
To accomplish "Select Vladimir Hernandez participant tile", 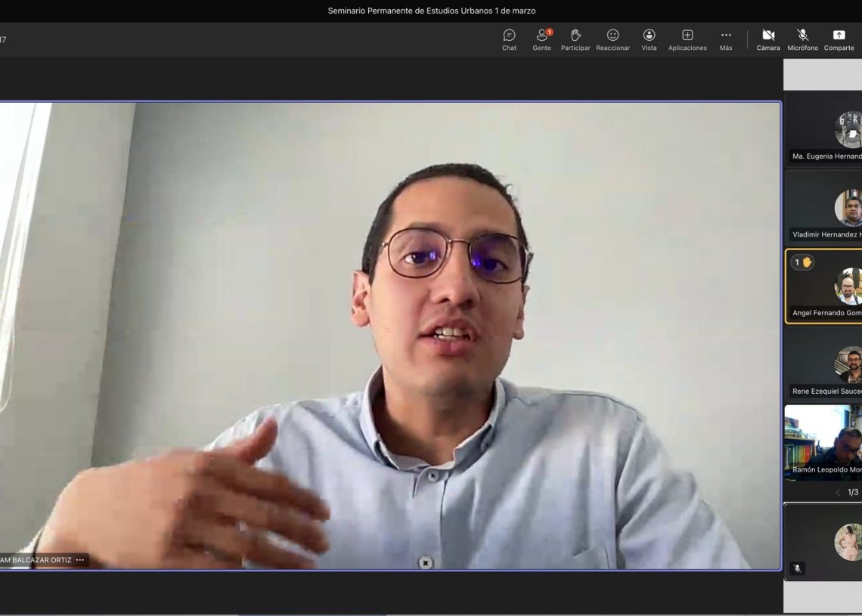I will (824, 206).
